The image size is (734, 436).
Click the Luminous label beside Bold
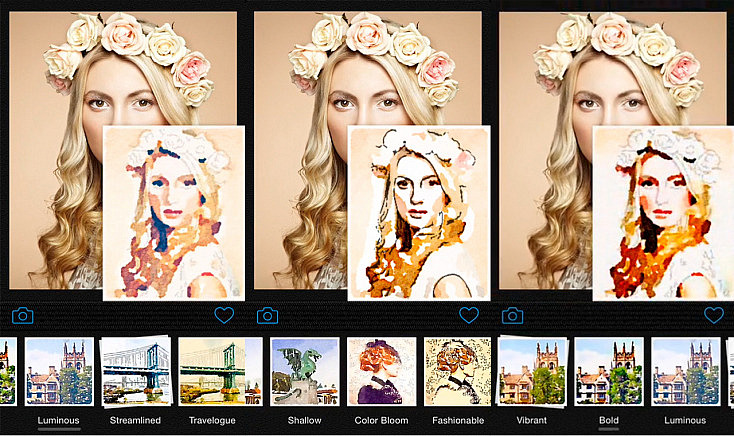tap(685, 420)
